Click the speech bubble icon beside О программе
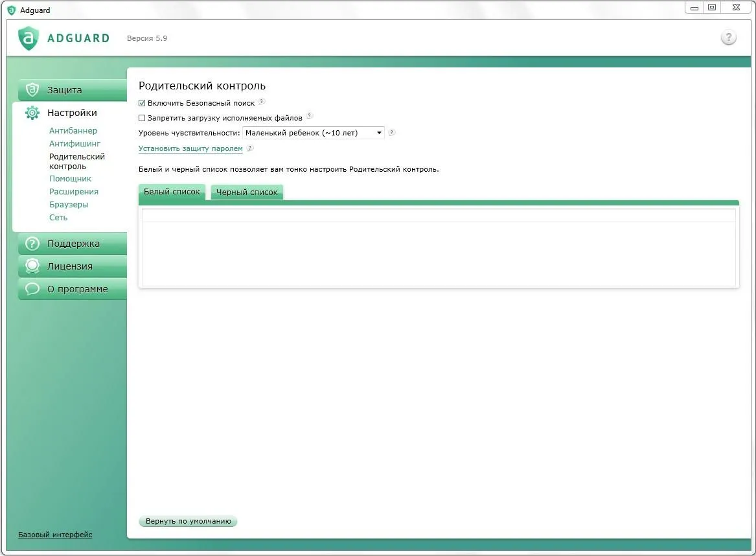The height and width of the screenshot is (556, 756). point(32,289)
